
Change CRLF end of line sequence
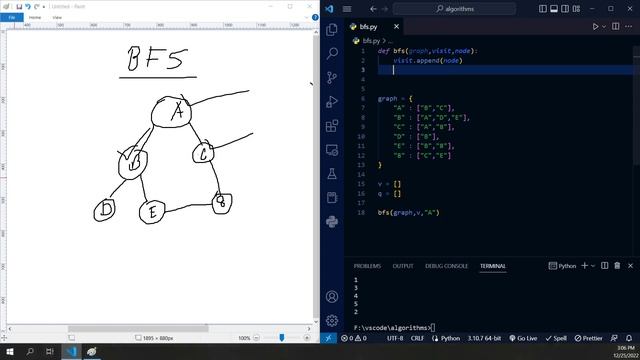point(417,338)
